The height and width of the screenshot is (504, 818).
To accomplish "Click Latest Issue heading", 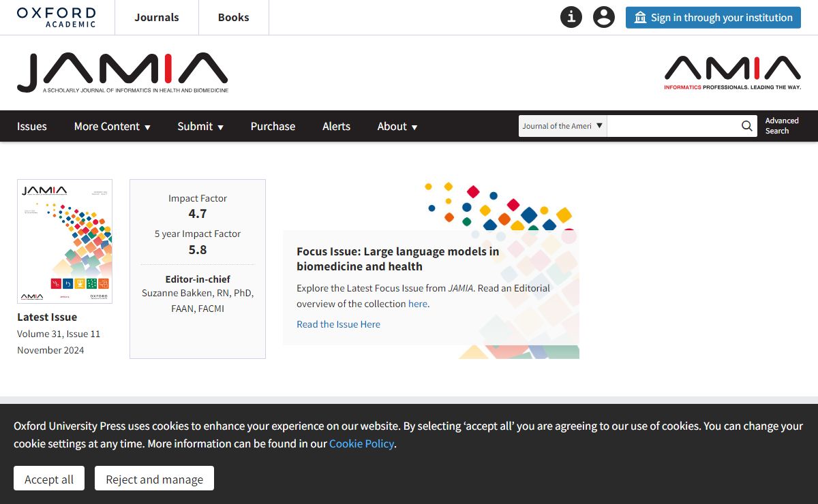I will tap(47, 317).
